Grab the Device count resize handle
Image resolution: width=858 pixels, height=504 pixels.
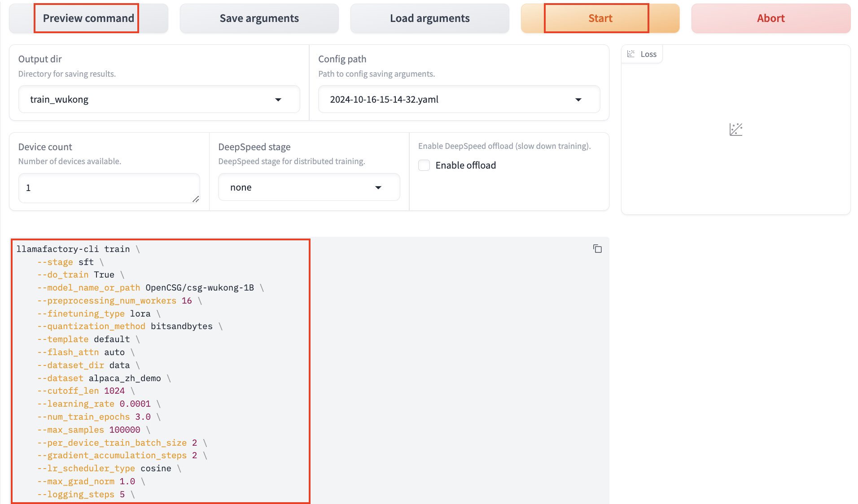(x=196, y=199)
